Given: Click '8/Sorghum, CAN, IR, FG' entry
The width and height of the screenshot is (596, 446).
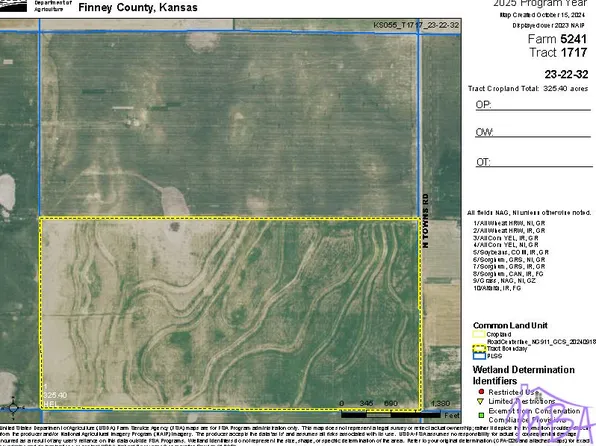Looking at the screenshot, I should [508, 274].
